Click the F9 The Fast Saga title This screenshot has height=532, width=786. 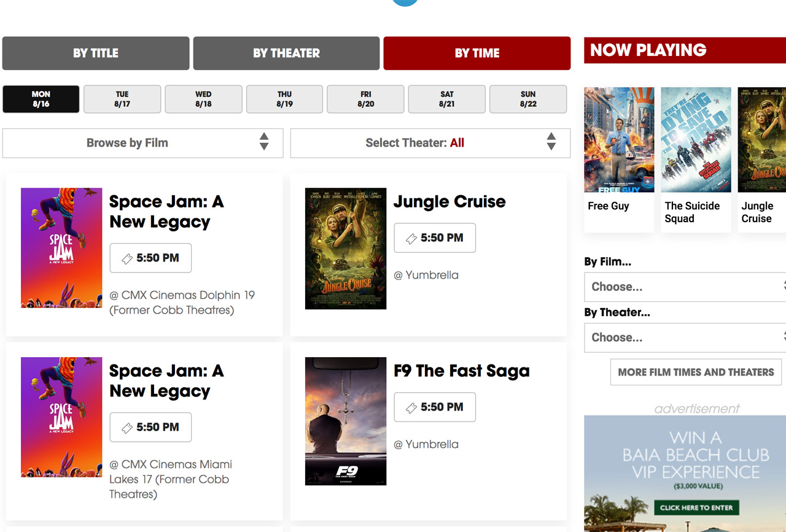tap(461, 371)
